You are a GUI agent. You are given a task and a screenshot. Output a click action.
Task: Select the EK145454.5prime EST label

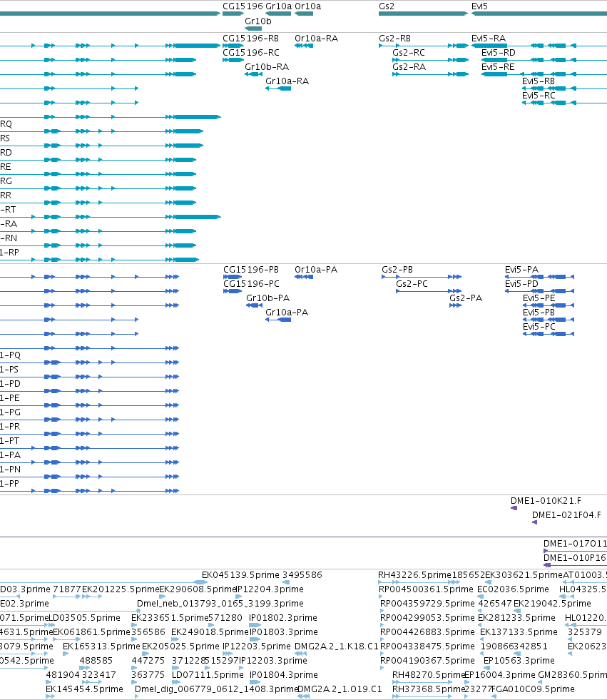pos(84,689)
